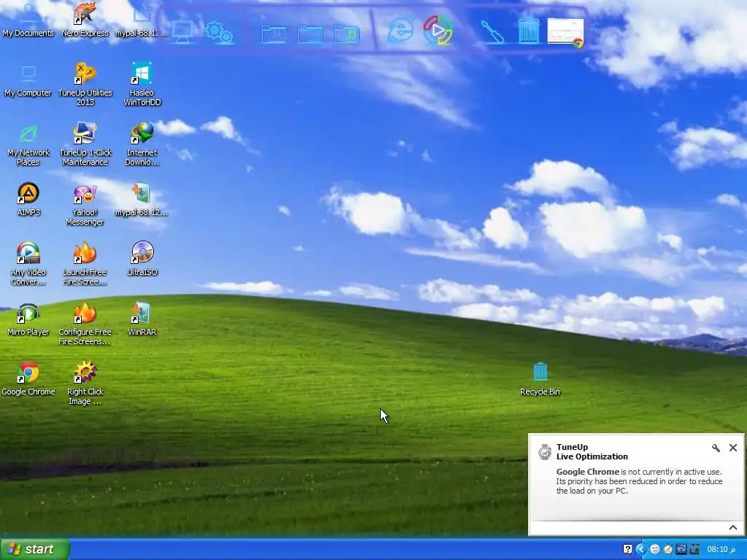Launch Mirro Player shortcut

(x=28, y=319)
